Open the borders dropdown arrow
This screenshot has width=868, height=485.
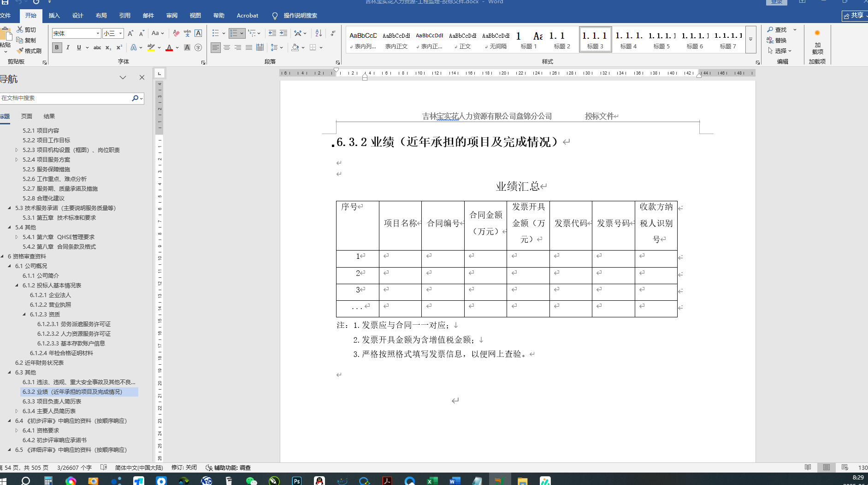321,47
